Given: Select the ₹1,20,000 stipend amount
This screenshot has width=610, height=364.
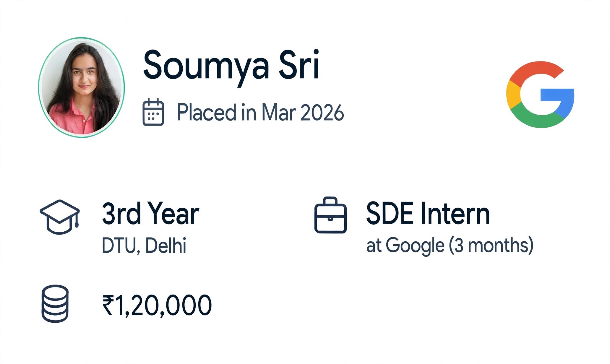Looking at the screenshot, I should (157, 305).
